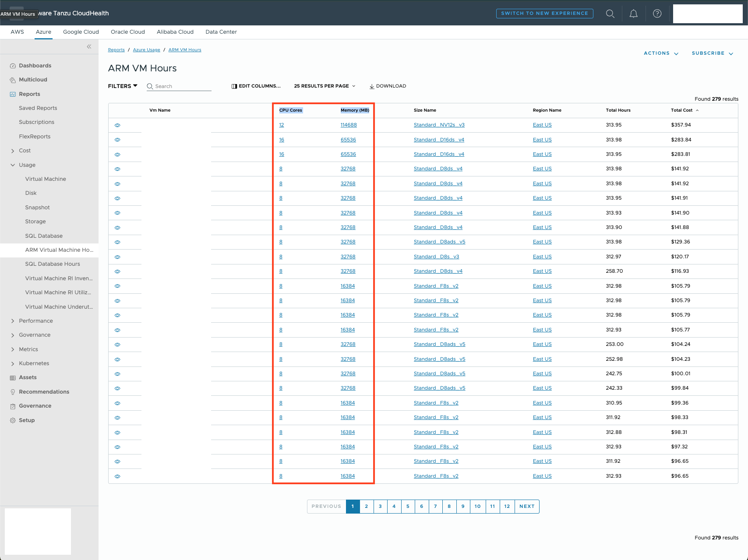Collapse the left sidebar with double chevron

point(89,46)
